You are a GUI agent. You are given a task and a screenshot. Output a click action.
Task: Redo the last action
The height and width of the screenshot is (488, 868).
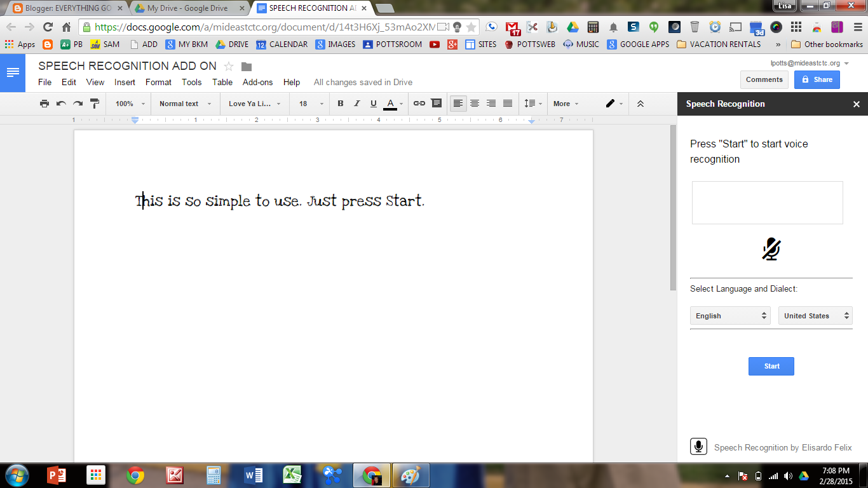pyautogui.click(x=78, y=104)
